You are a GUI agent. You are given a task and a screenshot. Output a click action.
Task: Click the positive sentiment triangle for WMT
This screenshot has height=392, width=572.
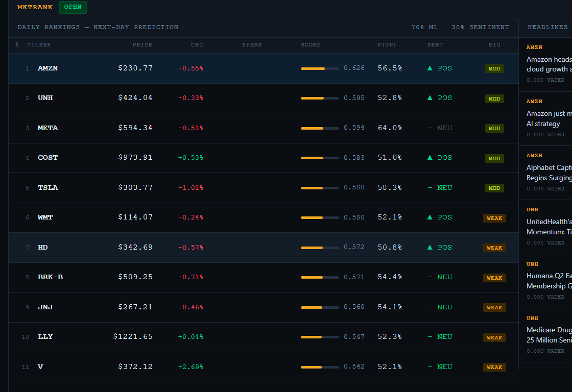430,217
